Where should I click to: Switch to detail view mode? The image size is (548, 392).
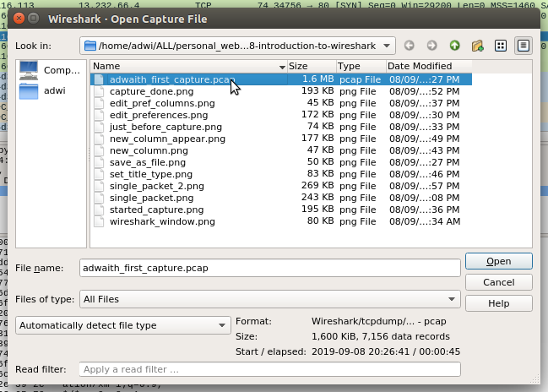(x=524, y=46)
